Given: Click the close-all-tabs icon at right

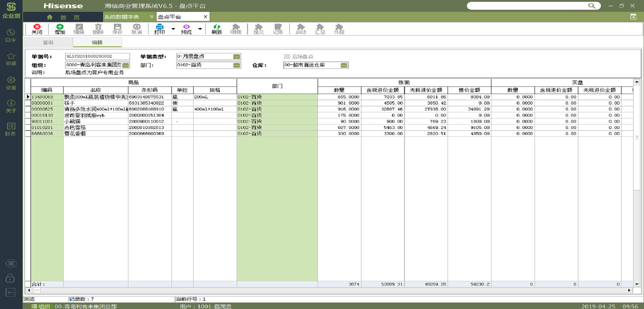Looking at the screenshot, I should click(633, 17).
